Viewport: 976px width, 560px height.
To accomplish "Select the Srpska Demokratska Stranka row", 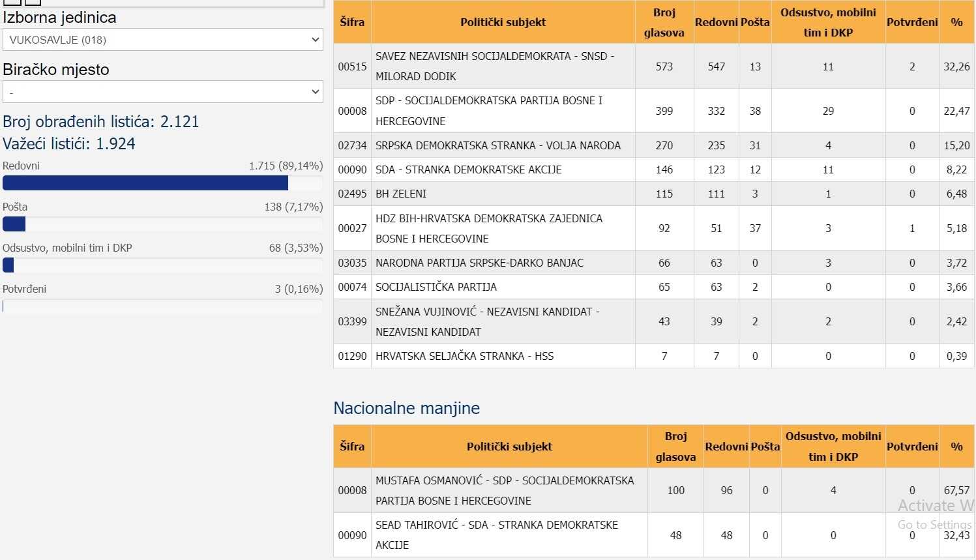I will (x=497, y=145).
